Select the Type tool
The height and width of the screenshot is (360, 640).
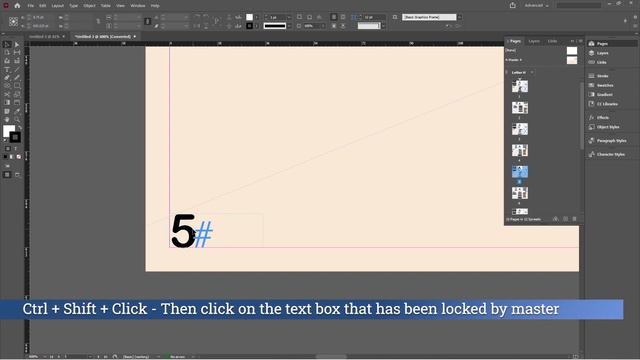click(7, 69)
